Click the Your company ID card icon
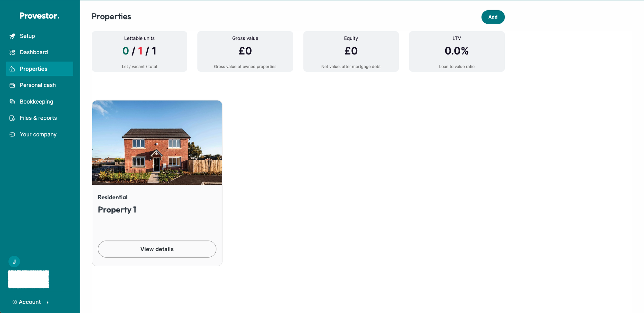Screen dimensions: 644x313 point(12,135)
